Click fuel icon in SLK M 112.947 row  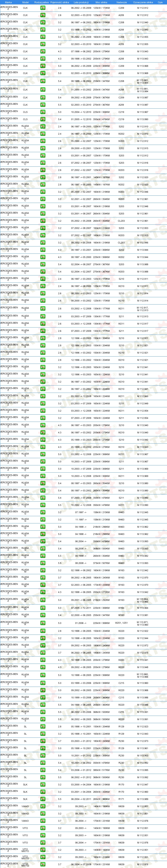(x=43, y=785)
